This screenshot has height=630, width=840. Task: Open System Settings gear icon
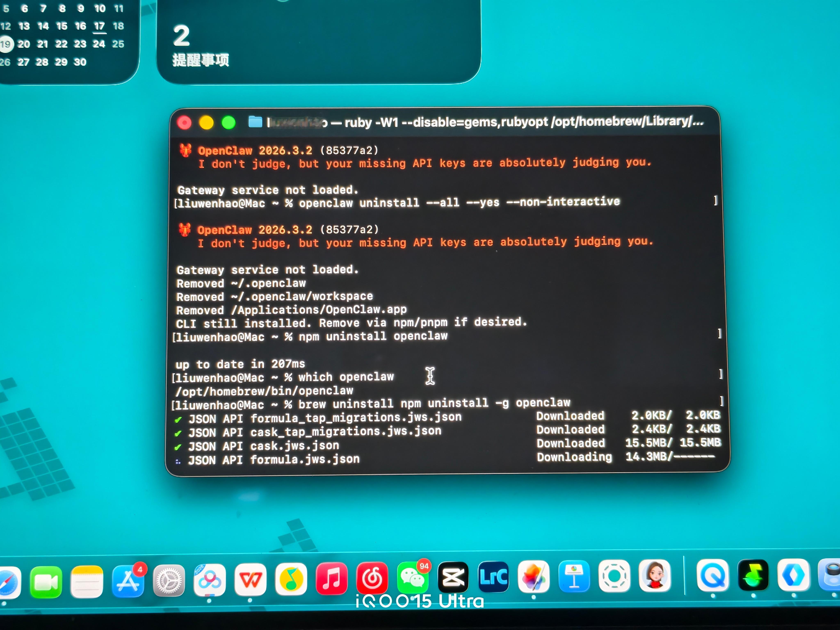[x=169, y=580]
